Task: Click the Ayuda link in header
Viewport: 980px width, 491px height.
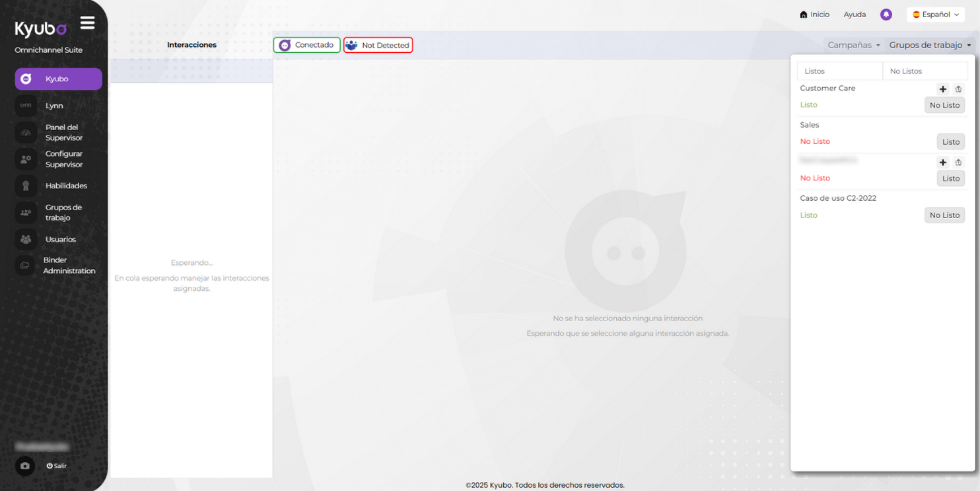Action: [855, 15]
